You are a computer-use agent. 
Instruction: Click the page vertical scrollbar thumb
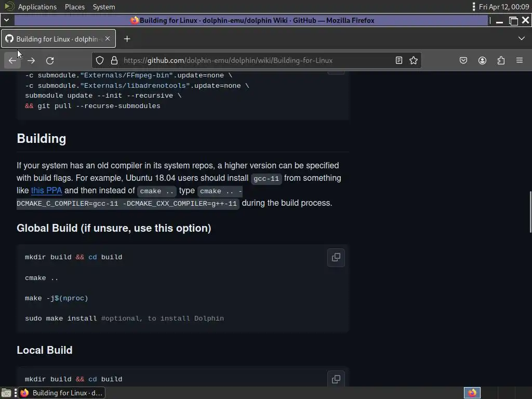coord(530,212)
